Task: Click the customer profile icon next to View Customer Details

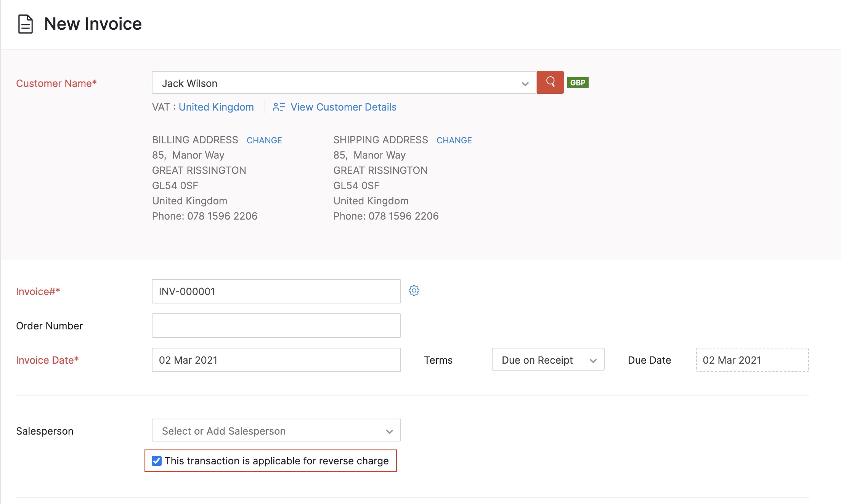Action: 278,107
